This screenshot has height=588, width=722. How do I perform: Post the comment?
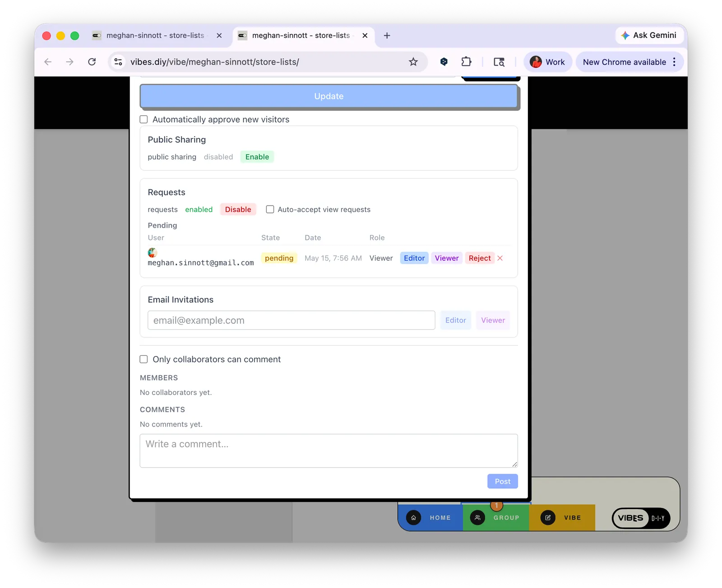pyautogui.click(x=503, y=481)
